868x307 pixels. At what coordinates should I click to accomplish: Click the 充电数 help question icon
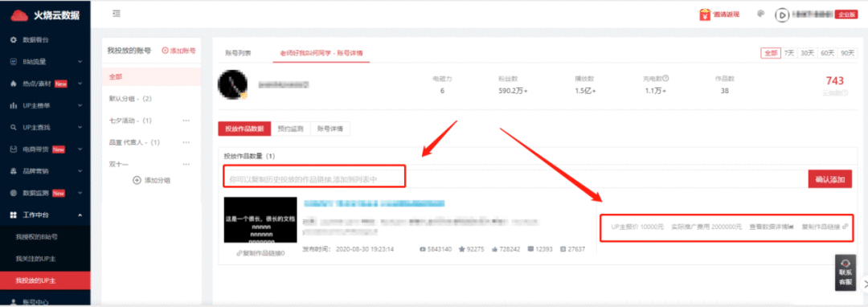tap(666, 79)
